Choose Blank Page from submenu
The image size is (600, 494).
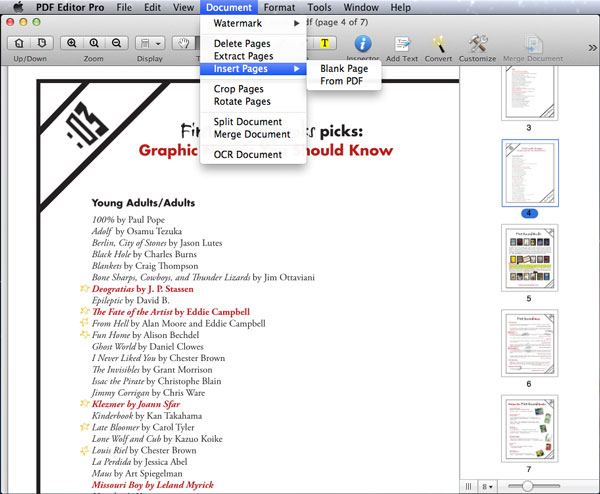coord(344,68)
